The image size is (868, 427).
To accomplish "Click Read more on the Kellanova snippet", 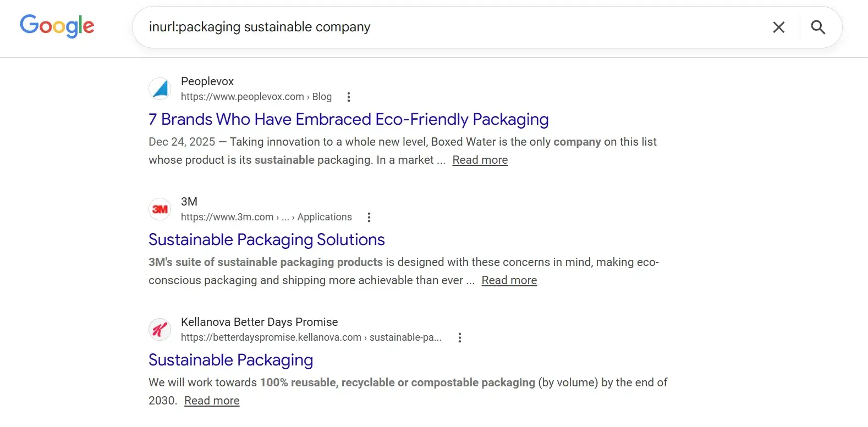I will point(211,401).
